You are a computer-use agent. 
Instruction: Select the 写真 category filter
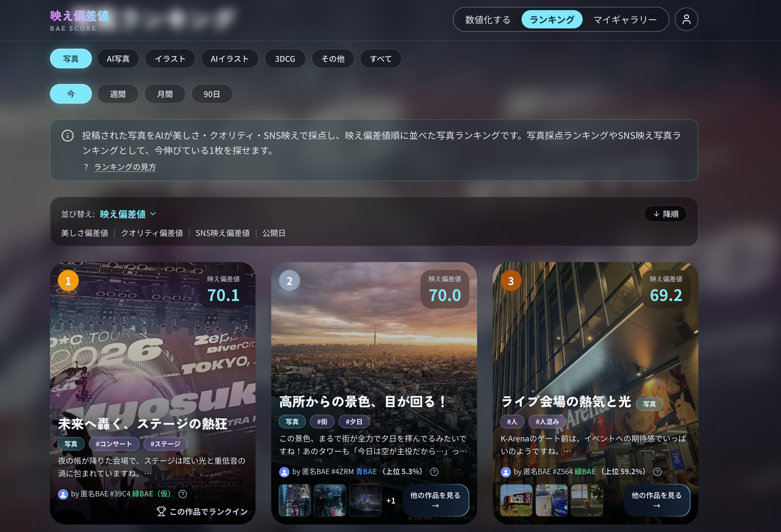[x=71, y=59]
